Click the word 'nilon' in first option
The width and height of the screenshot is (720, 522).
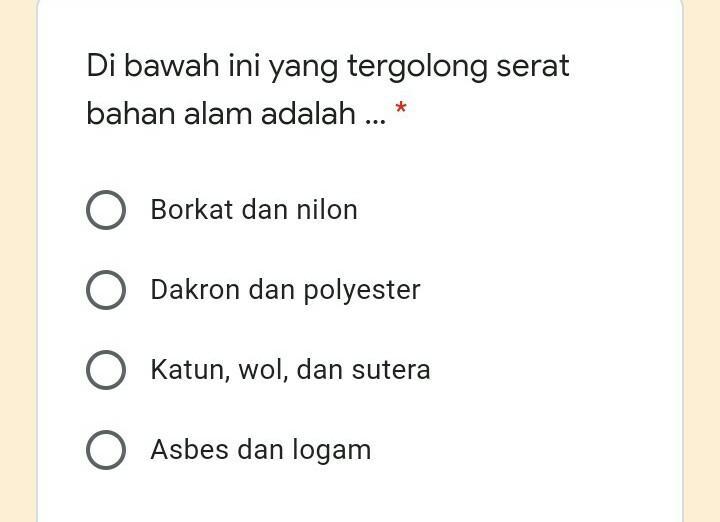point(327,210)
